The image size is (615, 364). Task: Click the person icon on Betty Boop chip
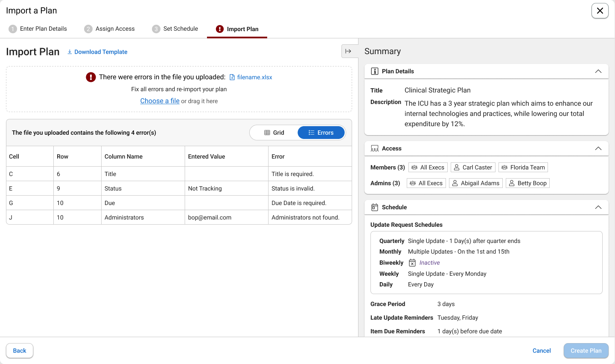[512, 183]
